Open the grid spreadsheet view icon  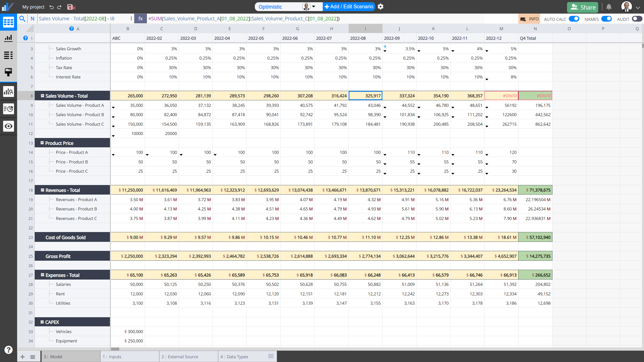[8, 22]
